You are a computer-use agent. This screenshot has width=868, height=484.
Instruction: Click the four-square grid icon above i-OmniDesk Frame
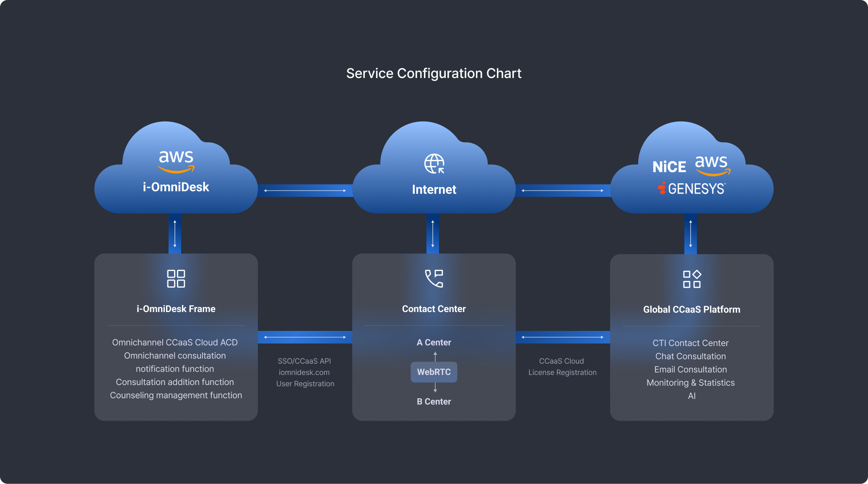click(x=176, y=278)
